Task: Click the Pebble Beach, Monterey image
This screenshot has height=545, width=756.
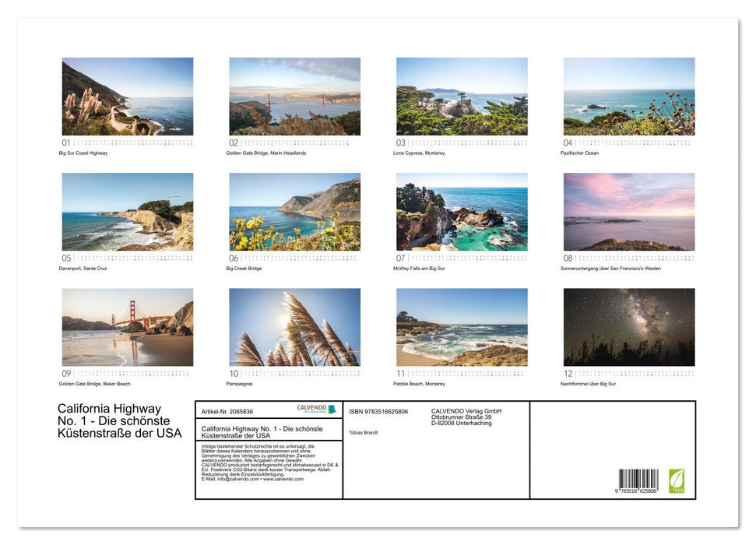Action: coord(462,327)
